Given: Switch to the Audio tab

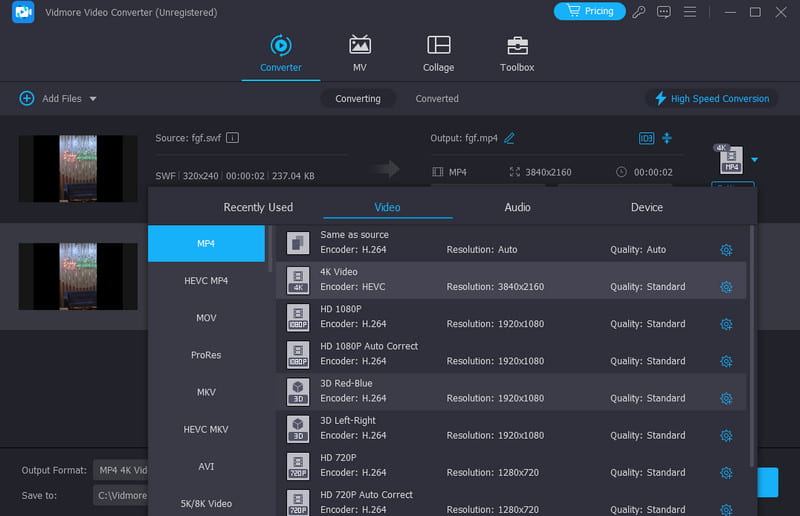Looking at the screenshot, I should tap(517, 207).
